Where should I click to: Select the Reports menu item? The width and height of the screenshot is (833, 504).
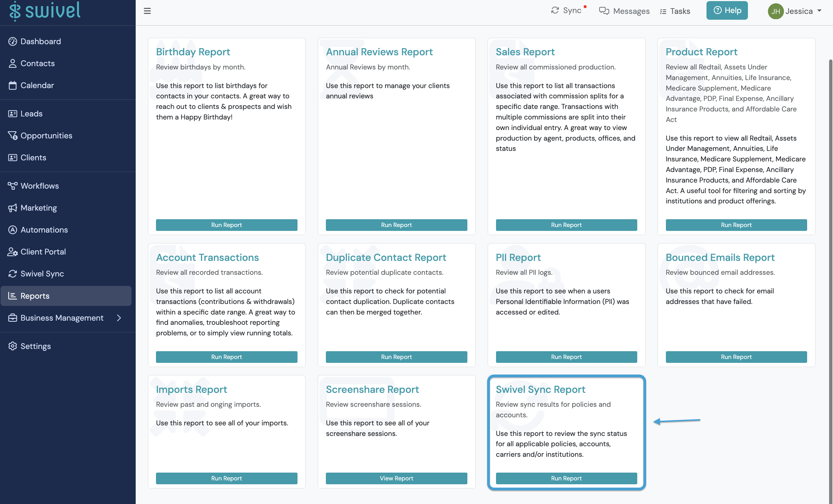(66, 296)
